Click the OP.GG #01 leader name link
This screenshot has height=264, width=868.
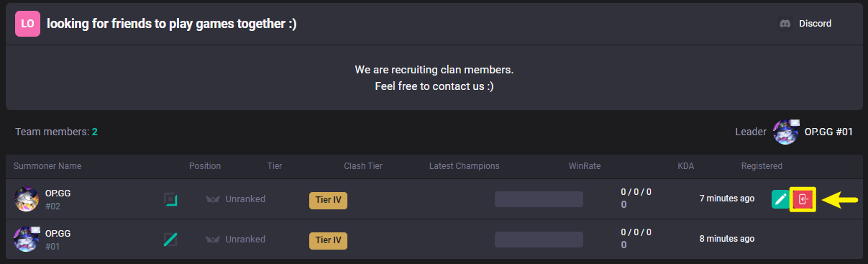[x=828, y=132]
